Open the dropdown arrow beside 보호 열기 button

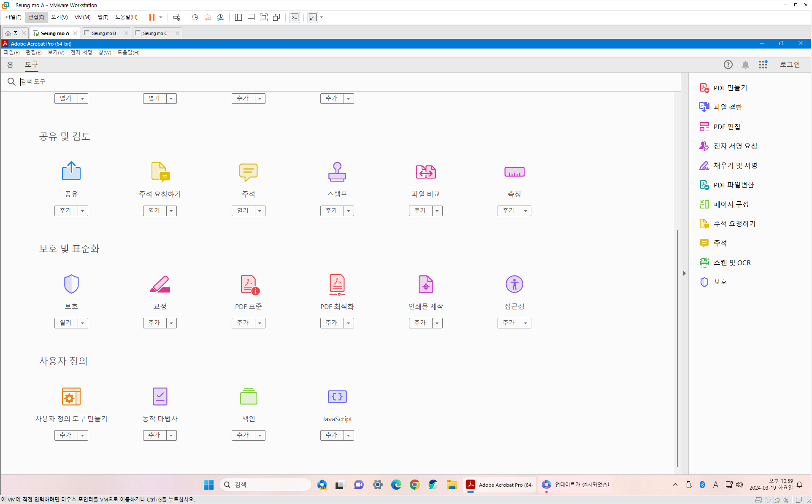(83, 323)
